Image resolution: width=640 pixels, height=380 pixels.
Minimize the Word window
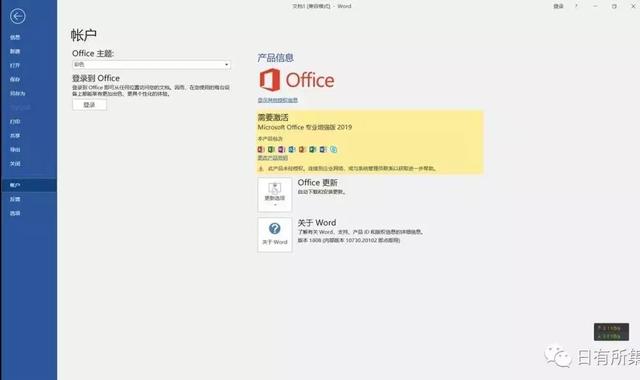[x=596, y=6]
